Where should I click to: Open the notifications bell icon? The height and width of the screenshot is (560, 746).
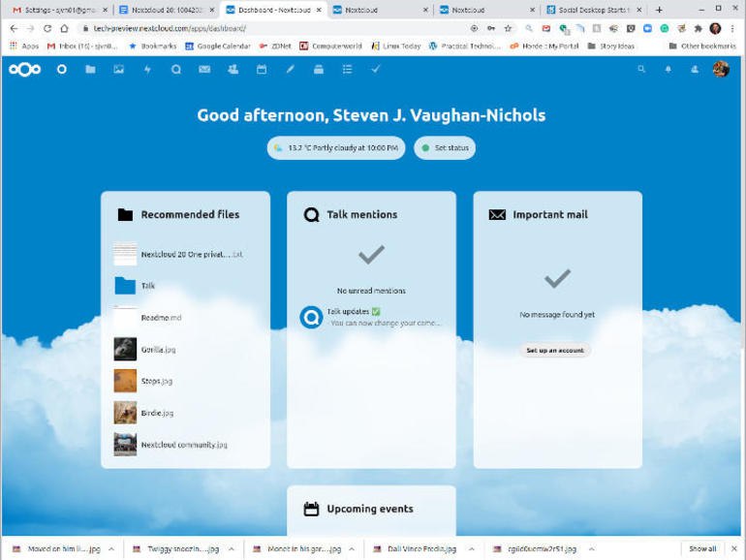(x=668, y=70)
